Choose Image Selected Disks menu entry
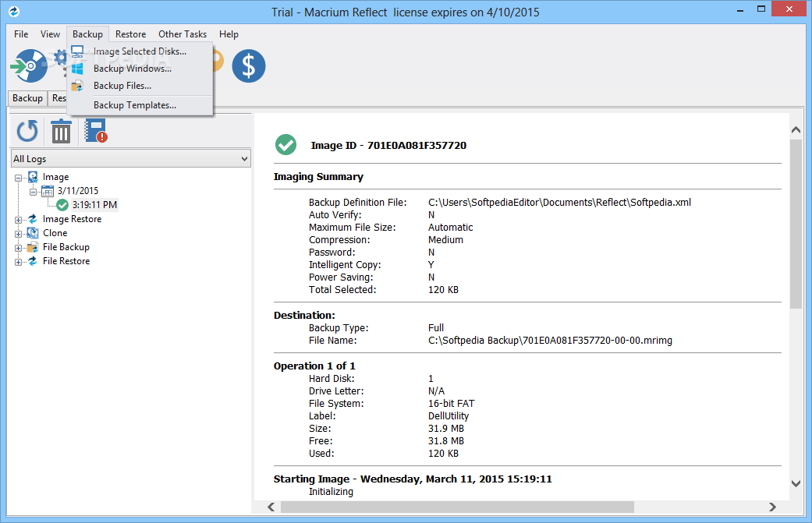 [140, 51]
